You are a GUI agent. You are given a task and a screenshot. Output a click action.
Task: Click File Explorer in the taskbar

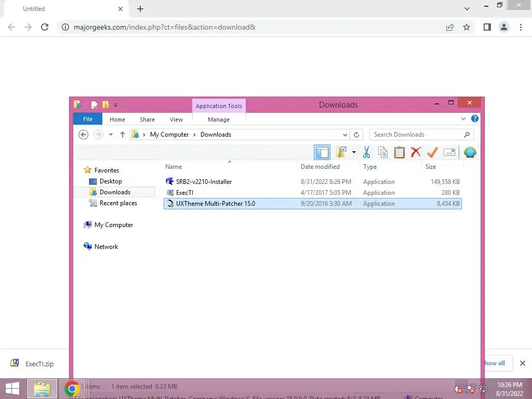point(42,389)
